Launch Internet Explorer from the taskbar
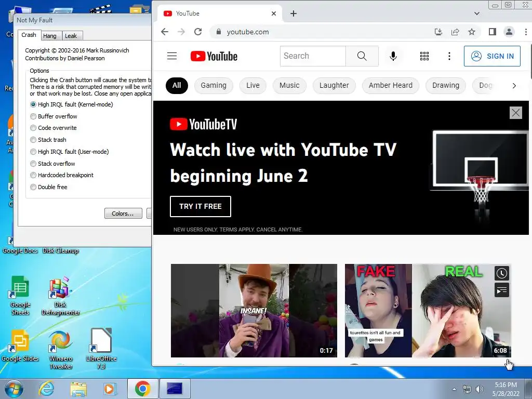 tap(46, 389)
